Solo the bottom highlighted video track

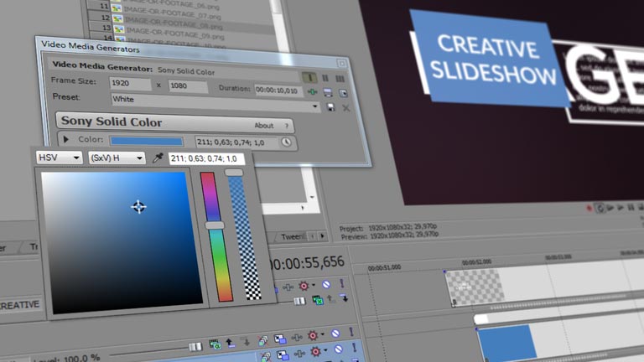pos(354,347)
